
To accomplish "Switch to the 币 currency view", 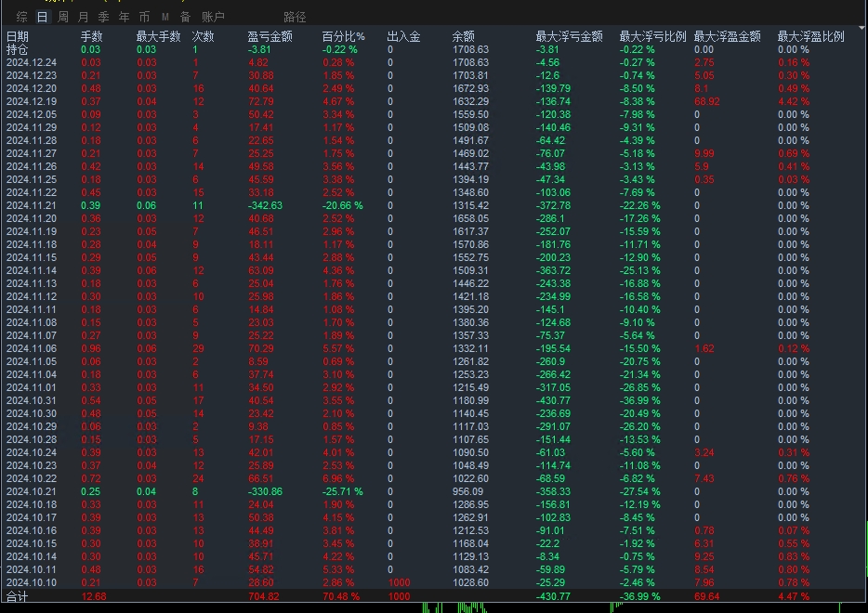I will point(143,16).
